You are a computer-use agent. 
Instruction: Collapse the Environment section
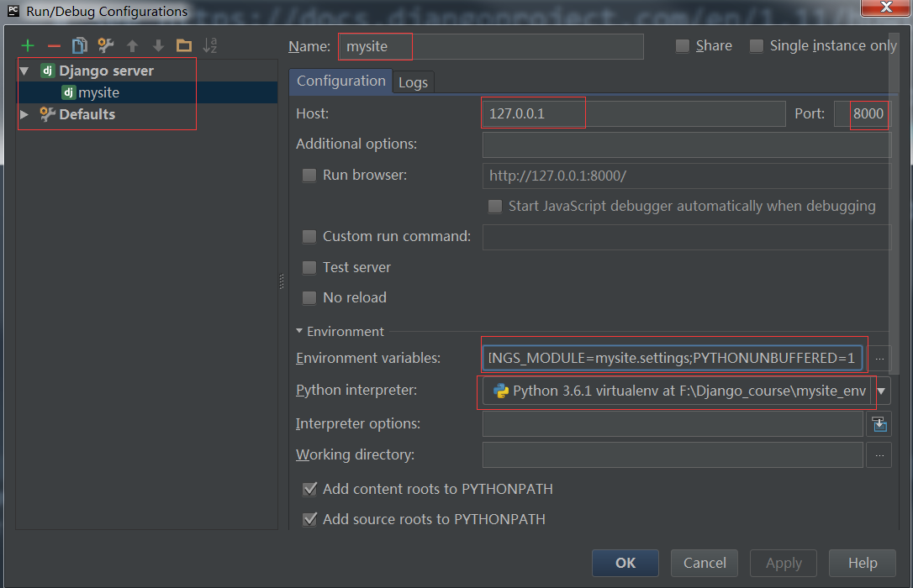[299, 331]
